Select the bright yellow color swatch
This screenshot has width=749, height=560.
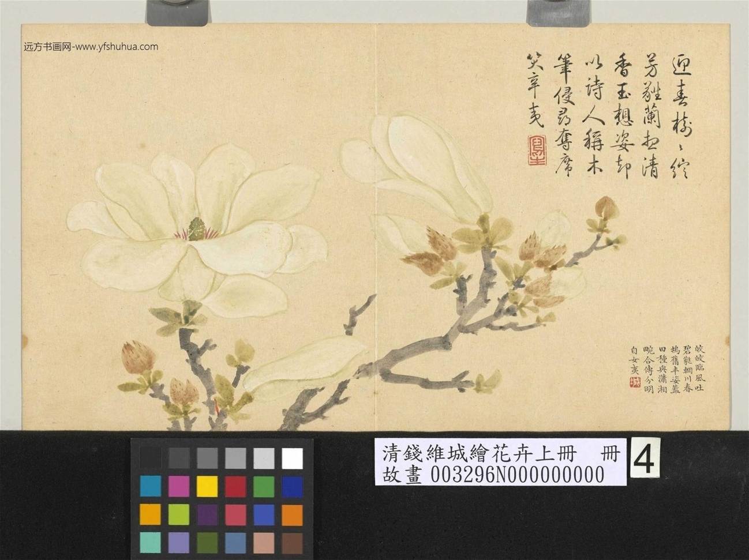pyautogui.click(x=207, y=486)
